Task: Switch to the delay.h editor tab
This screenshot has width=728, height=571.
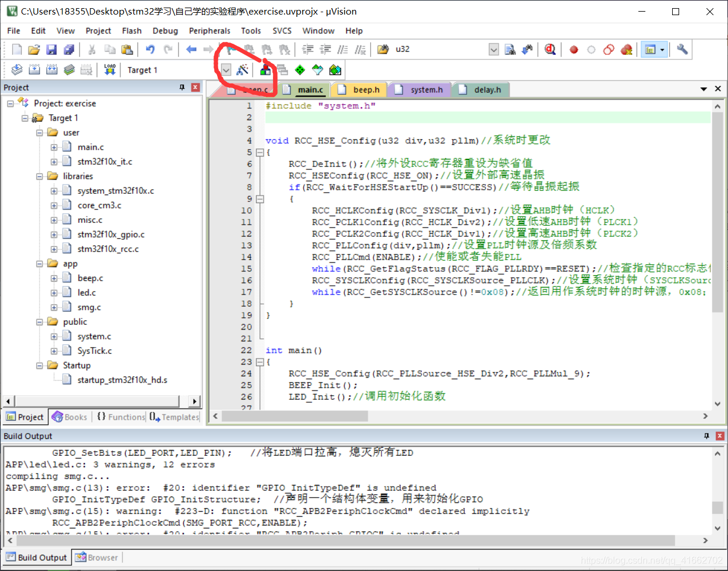Action: pyautogui.click(x=480, y=90)
